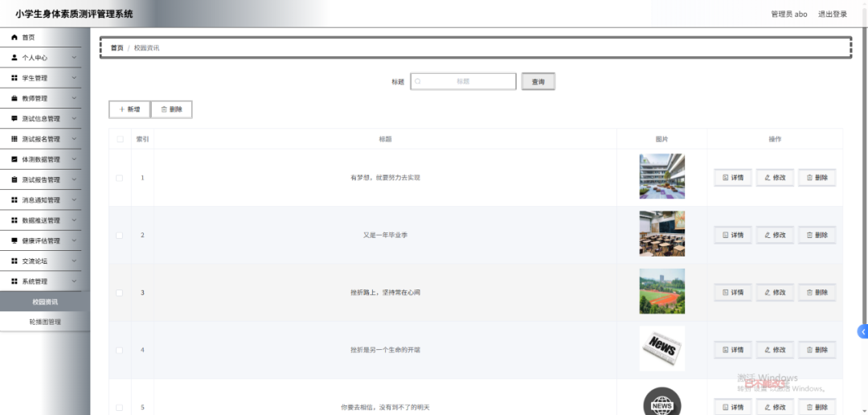Click the sports field thumbnail in row 3

tap(662, 291)
